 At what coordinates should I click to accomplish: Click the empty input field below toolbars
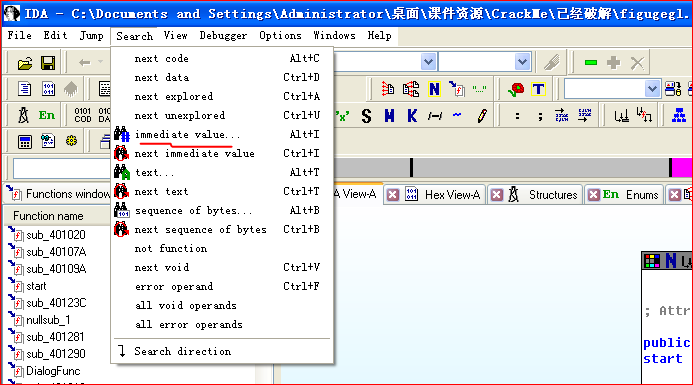click(62, 168)
